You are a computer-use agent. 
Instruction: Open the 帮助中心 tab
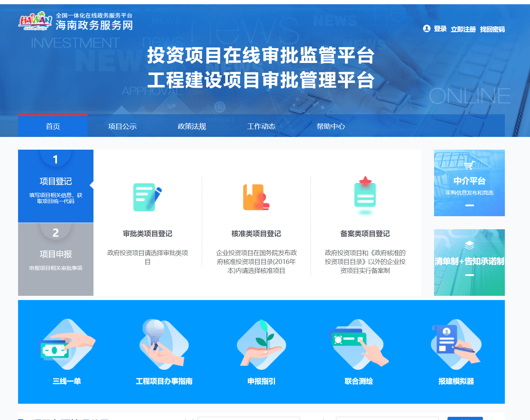[x=330, y=126]
